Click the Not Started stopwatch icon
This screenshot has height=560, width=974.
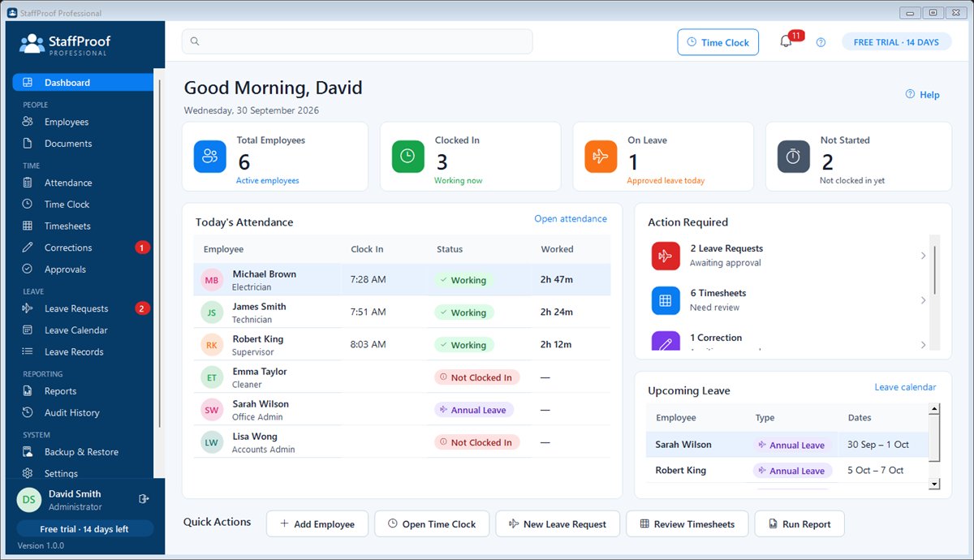793,156
